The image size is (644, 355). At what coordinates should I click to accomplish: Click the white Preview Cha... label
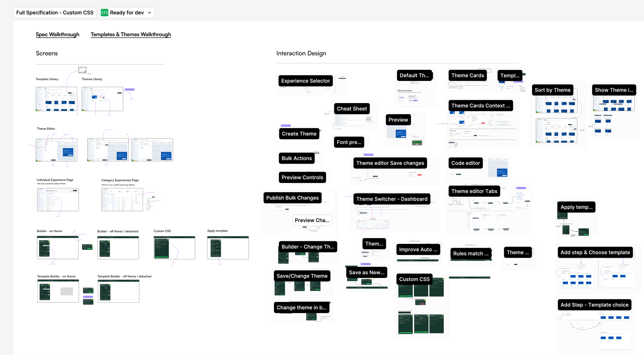[x=312, y=220]
